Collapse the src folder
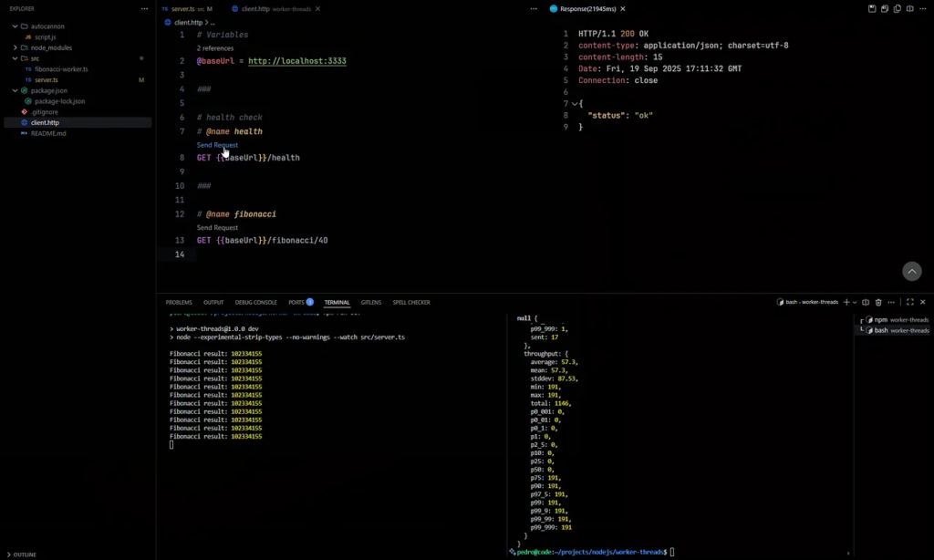 [x=16, y=58]
